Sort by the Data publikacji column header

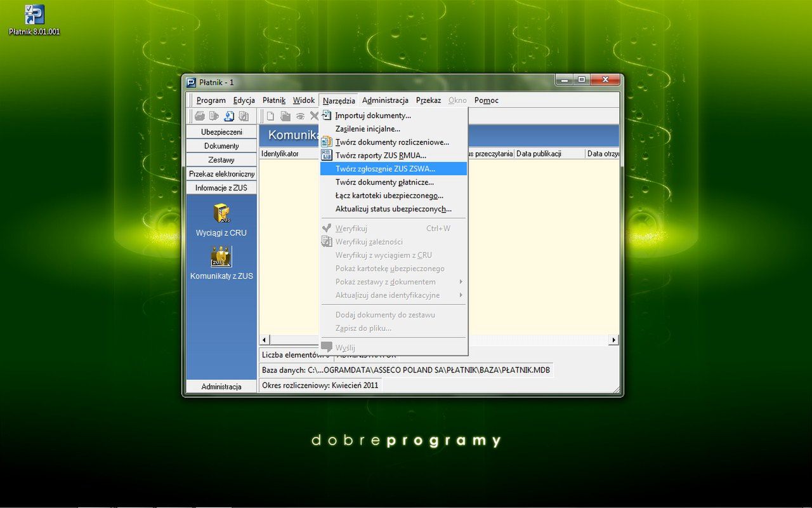coord(549,154)
